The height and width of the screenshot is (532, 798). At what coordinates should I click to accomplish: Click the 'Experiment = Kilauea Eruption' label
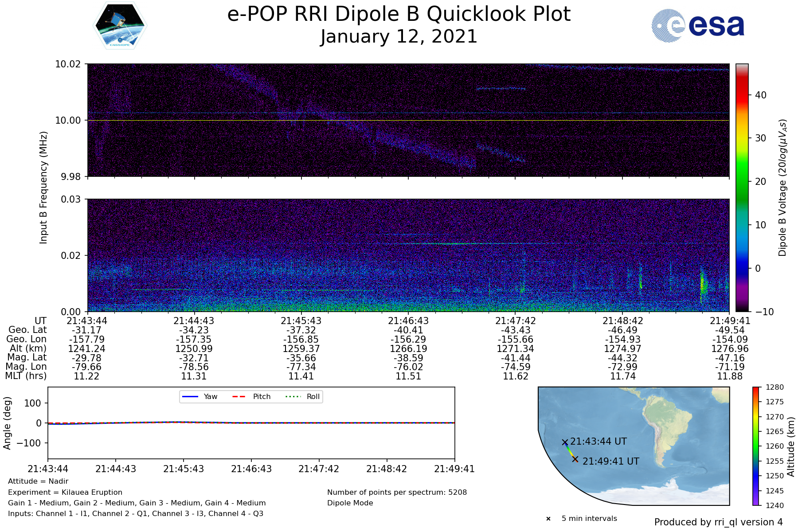pos(65,492)
